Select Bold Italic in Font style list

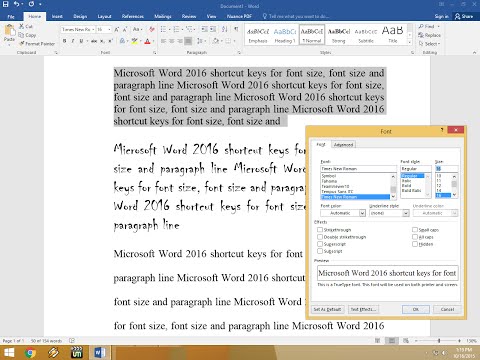[x=411, y=191]
